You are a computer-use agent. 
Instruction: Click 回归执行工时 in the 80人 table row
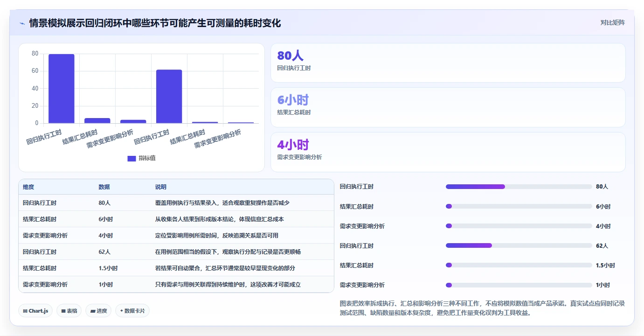40,203
